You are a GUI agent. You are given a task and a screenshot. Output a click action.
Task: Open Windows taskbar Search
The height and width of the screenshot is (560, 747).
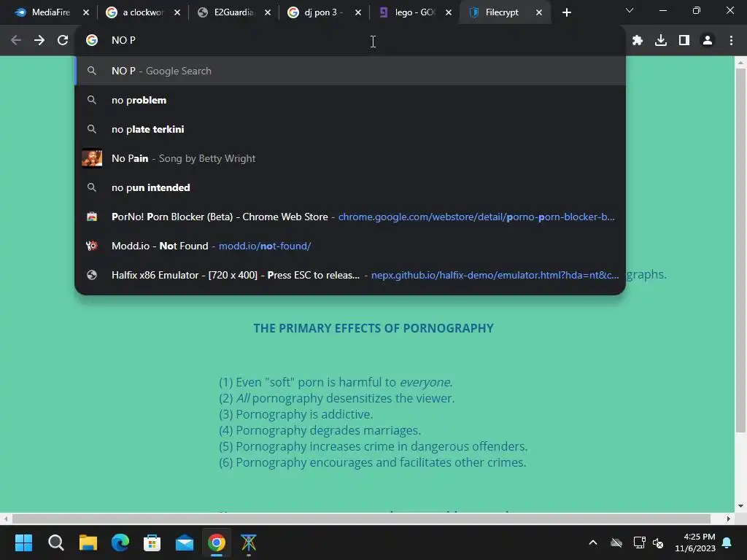pyautogui.click(x=55, y=542)
